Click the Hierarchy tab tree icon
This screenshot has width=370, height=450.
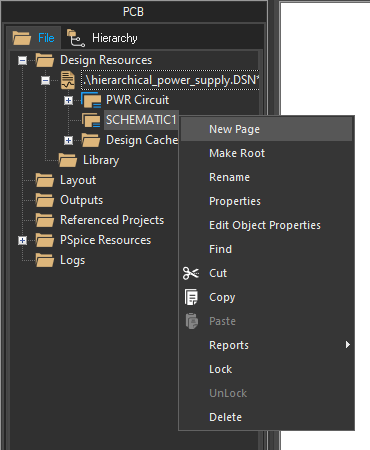[76, 38]
